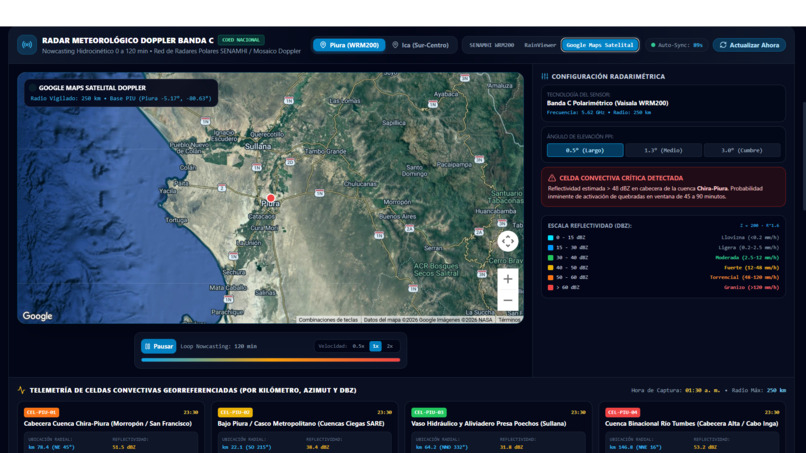Click the Google logo on map
806x453 pixels.
[x=37, y=316]
